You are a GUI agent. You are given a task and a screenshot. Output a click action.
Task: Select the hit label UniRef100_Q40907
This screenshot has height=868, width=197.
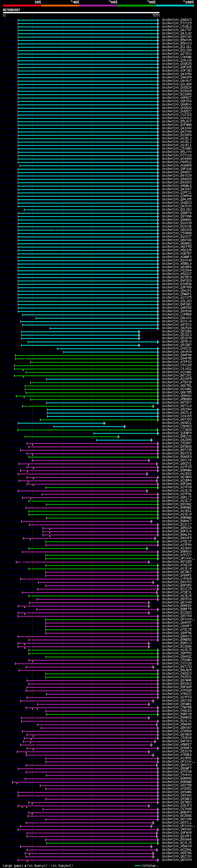click(x=177, y=81)
